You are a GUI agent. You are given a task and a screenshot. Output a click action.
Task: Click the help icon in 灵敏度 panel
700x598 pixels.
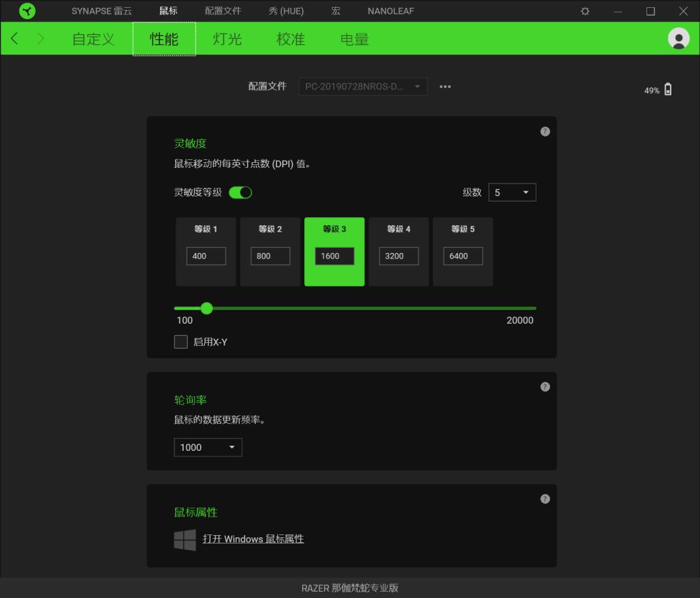[545, 131]
